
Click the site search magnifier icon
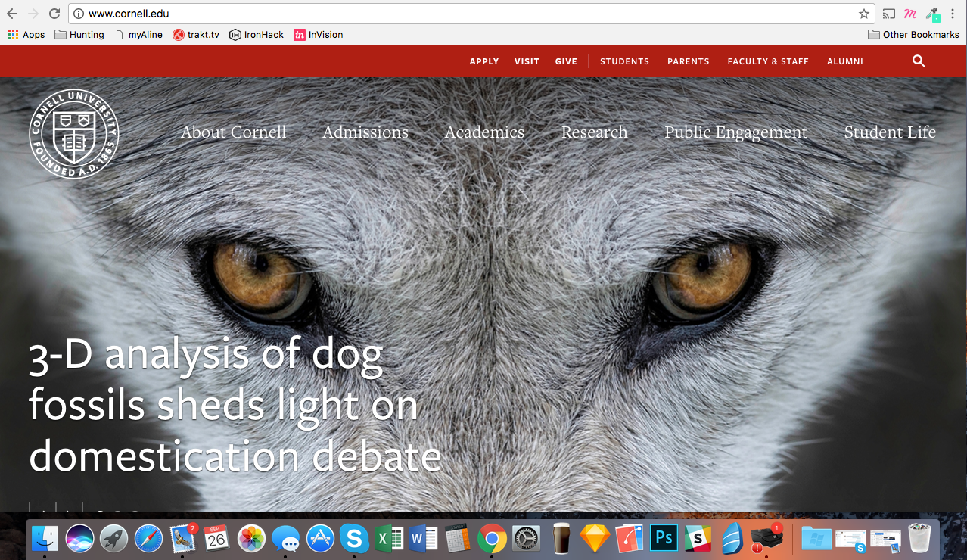click(x=919, y=61)
